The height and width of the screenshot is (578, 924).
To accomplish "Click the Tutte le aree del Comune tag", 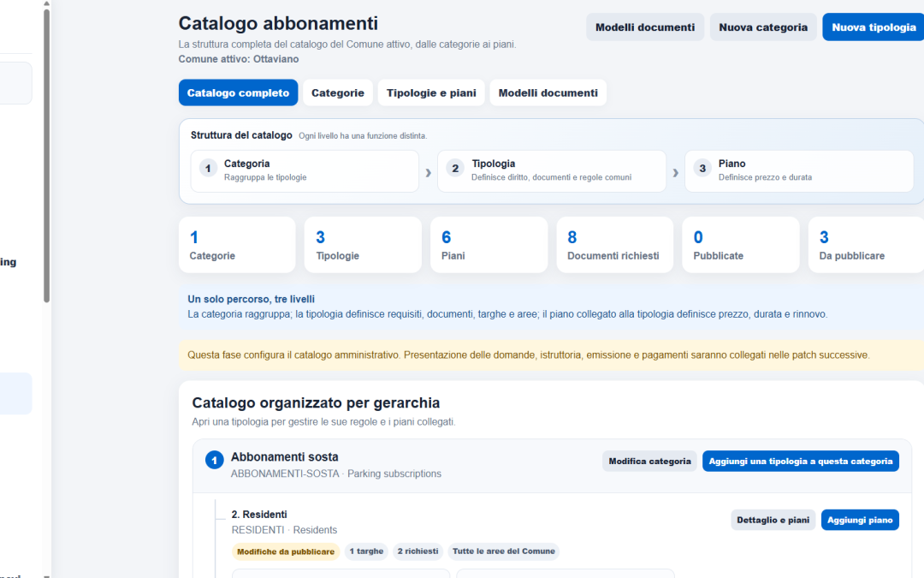I will (x=504, y=551).
